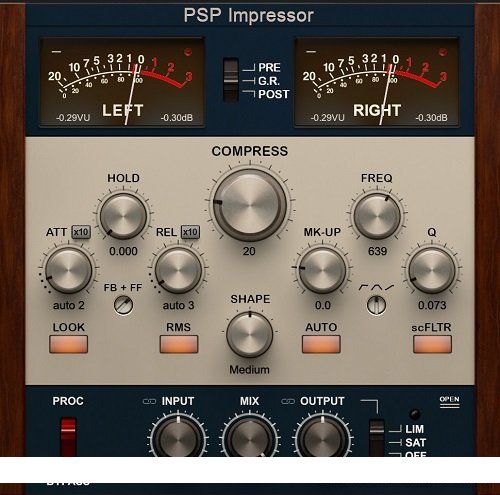
Task: Click the HOLD value 0.000
Action: [x=123, y=251]
